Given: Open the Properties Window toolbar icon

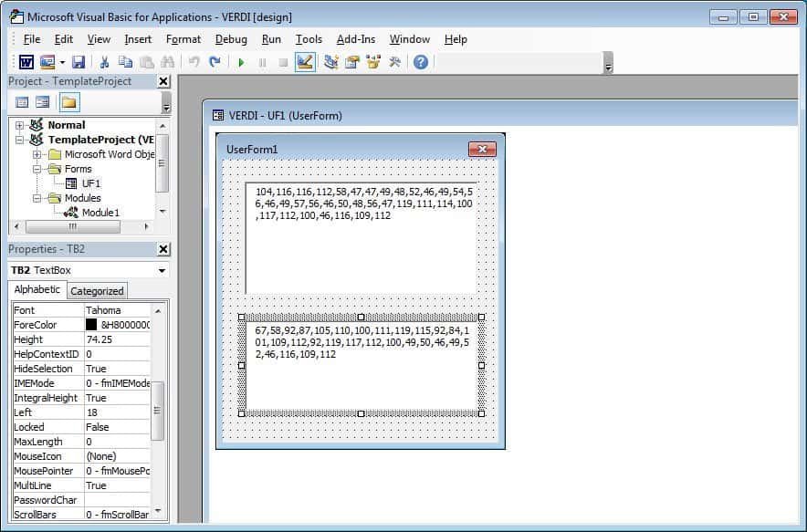Looking at the screenshot, I should (352, 62).
